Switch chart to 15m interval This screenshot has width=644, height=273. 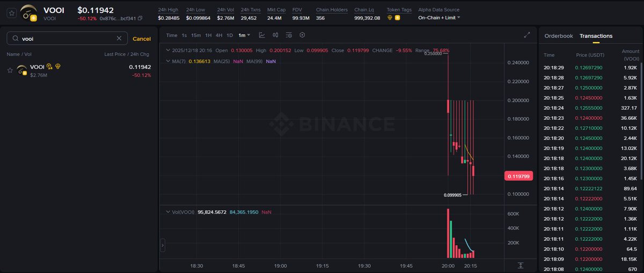196,35
